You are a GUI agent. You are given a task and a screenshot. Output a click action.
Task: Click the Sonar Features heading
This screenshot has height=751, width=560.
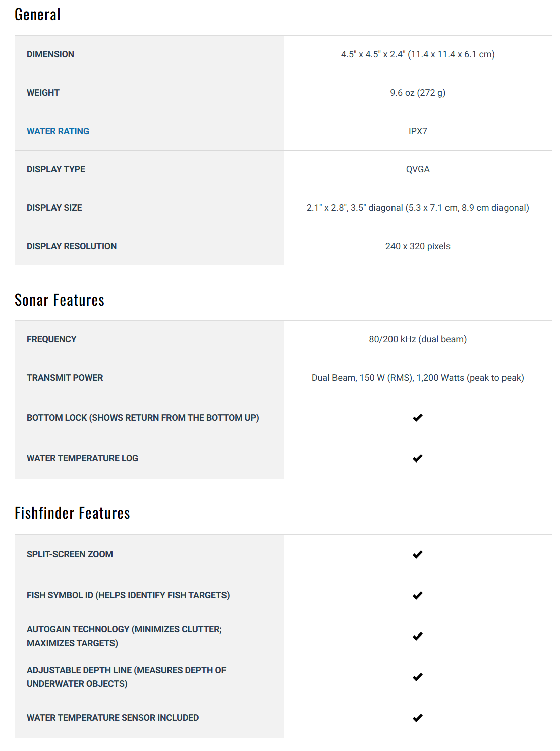(60, 300)
